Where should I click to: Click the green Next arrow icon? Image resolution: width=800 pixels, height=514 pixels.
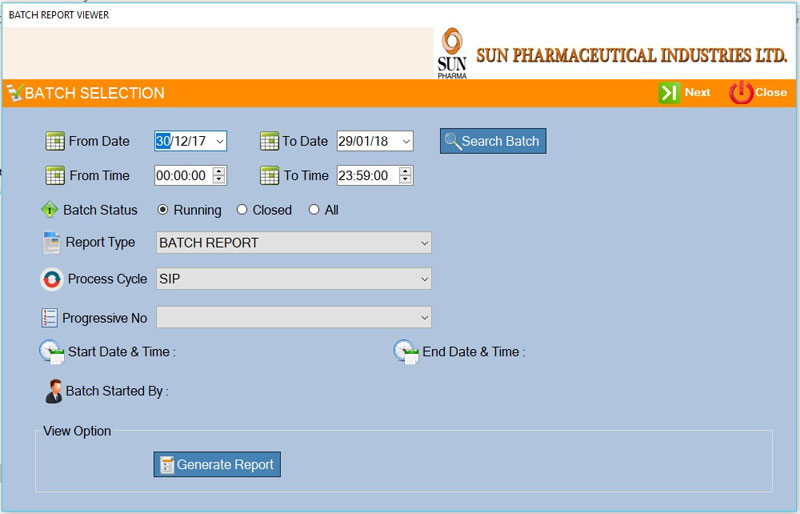(x=669, y=93)
